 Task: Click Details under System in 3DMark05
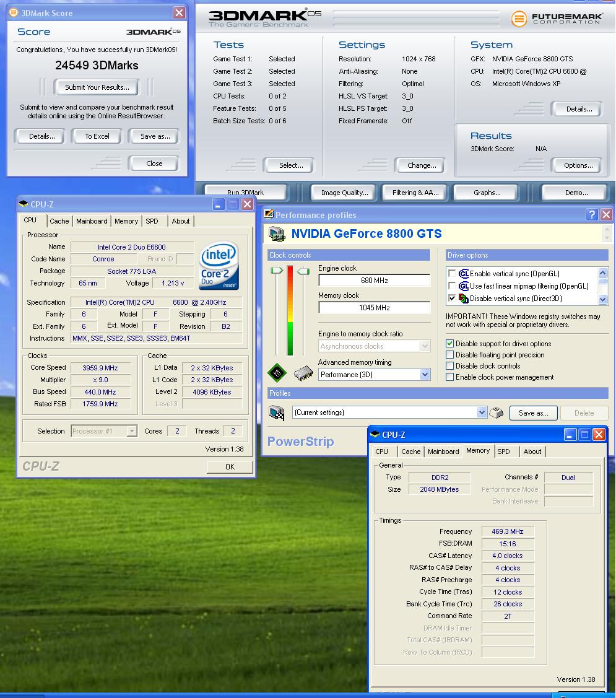pos(578,108)
